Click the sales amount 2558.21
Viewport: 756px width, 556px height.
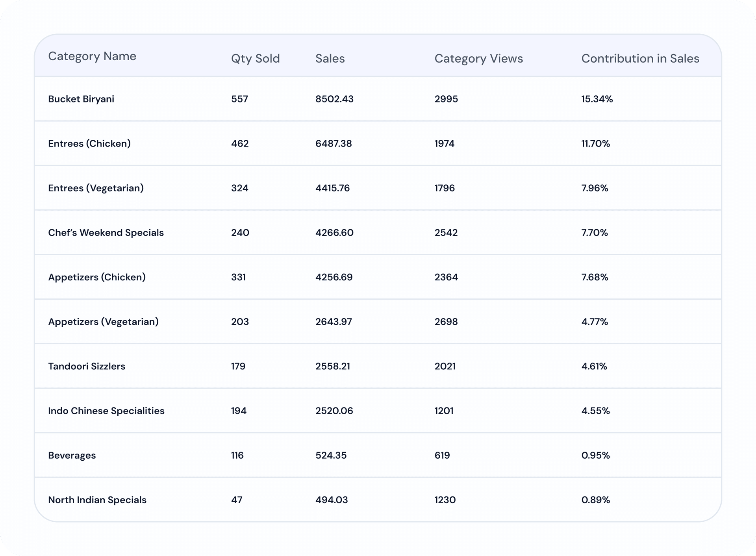[333, 366]
